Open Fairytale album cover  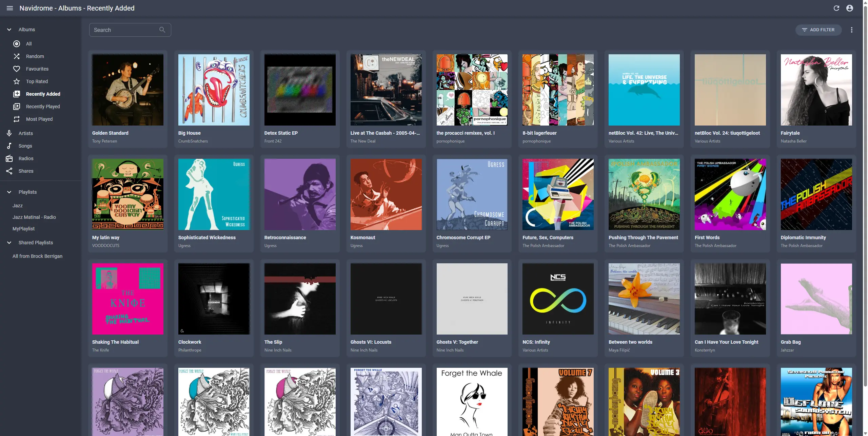[816, 90]
